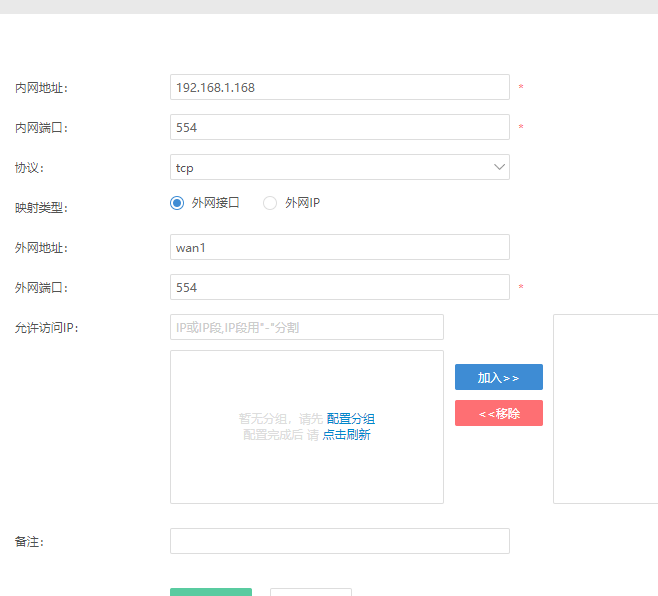Click the 协议 label
Screen dimensions: 658x596
click(29, 167)
